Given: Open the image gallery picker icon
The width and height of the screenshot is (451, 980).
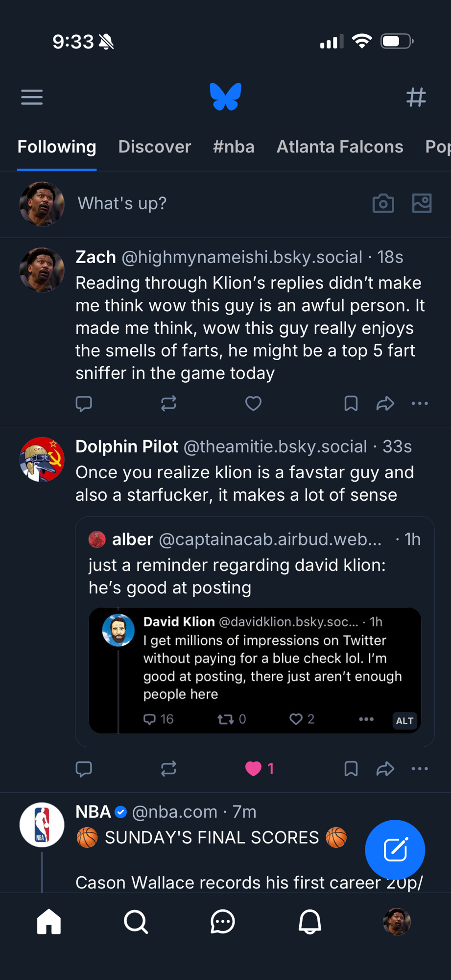Looking at the screenshot, I should [x=422, y=203].
